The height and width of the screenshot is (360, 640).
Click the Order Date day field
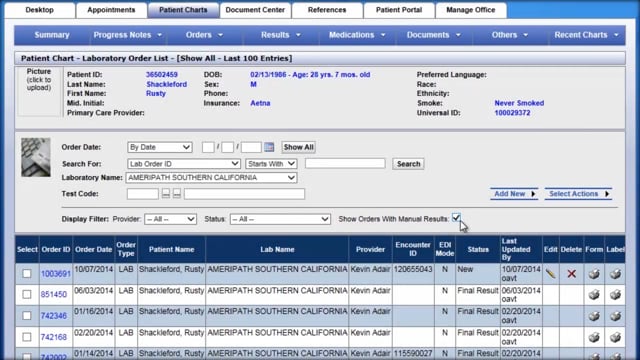coord(227,147)
